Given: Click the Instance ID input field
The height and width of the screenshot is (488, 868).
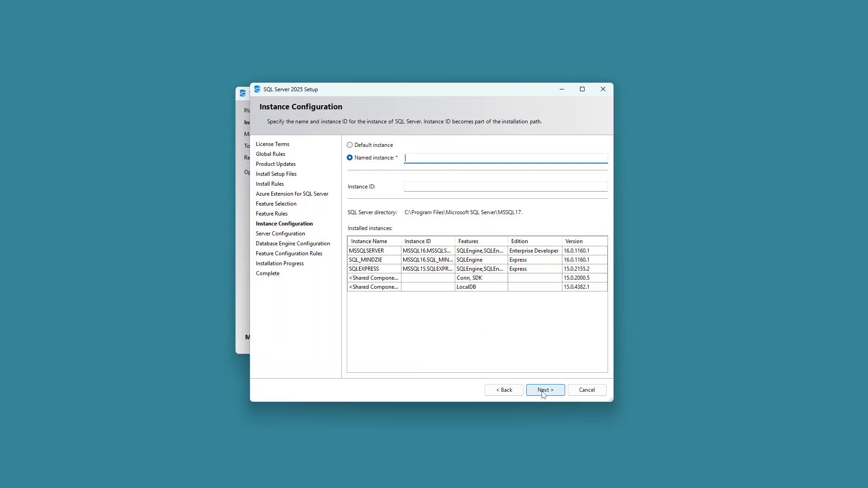Looking at the screenshot, I should point(505,187).
